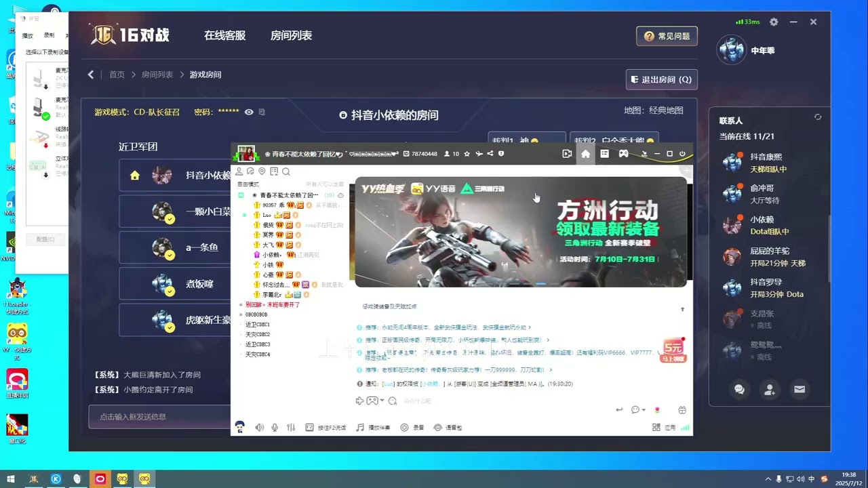Click YY user 大飞 in channel list

coord(269,245)
